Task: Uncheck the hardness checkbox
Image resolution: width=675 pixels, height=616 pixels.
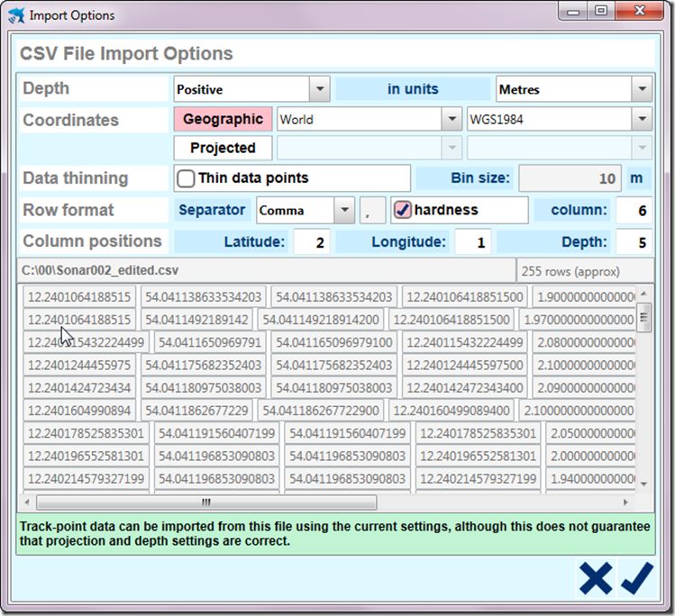Action: (x=403, y=210)
